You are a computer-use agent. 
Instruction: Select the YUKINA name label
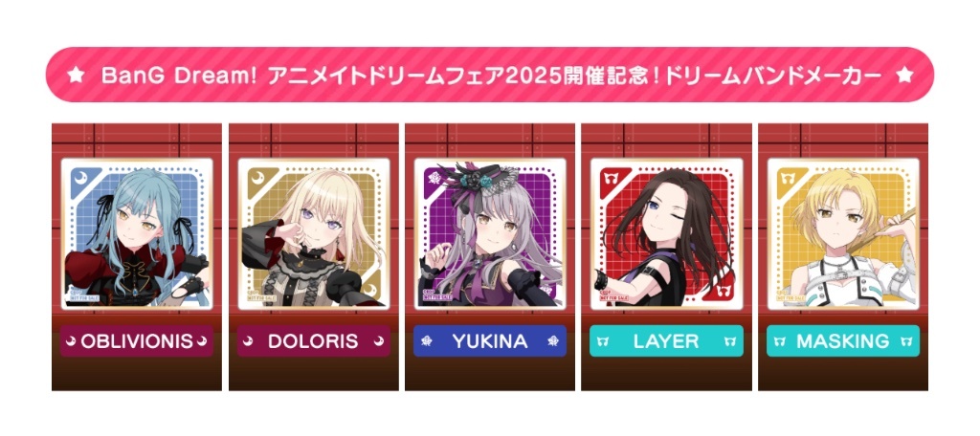pyautogui.click(x=490, y=341)
